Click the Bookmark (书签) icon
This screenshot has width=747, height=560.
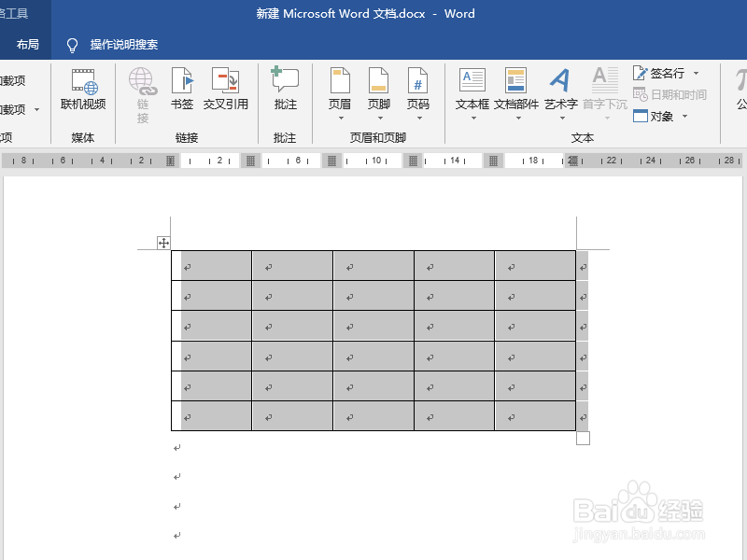click(182, 80)
